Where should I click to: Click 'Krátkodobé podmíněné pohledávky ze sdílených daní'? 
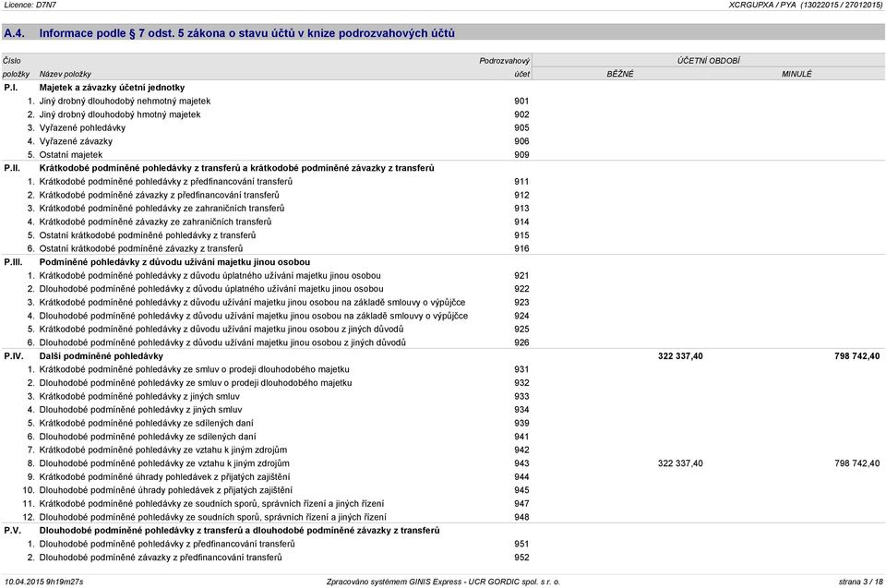click(x=146, y=423)
